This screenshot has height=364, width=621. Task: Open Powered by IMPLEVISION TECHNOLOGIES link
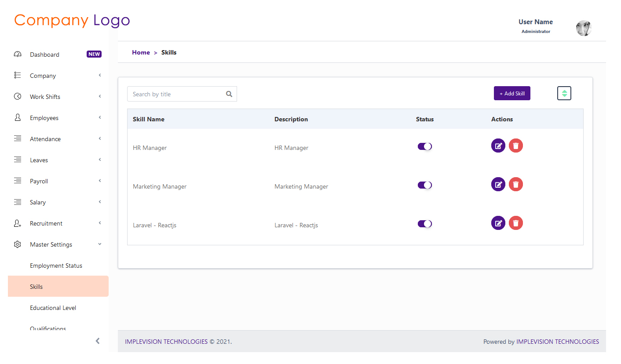558,342
